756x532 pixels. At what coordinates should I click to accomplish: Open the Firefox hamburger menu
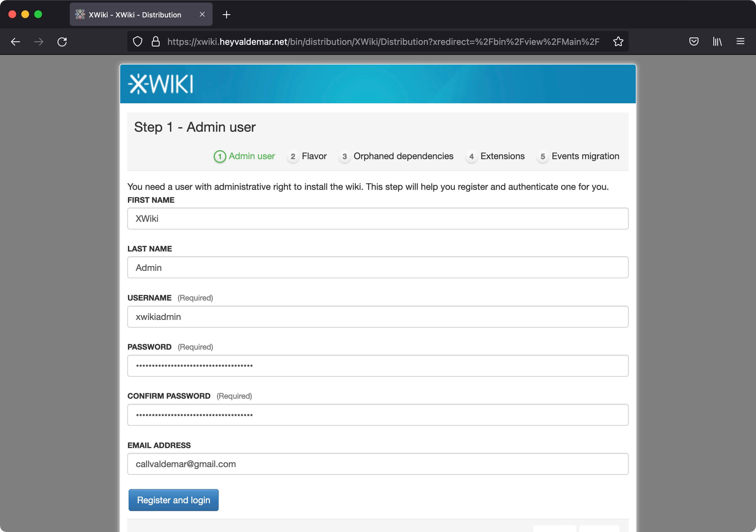point(740,41)
